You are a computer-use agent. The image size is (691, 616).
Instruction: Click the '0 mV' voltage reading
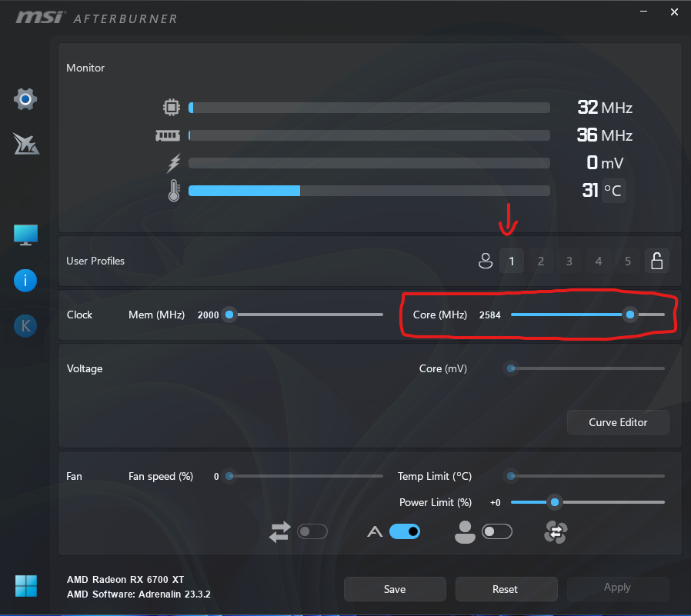pos(605,163)
